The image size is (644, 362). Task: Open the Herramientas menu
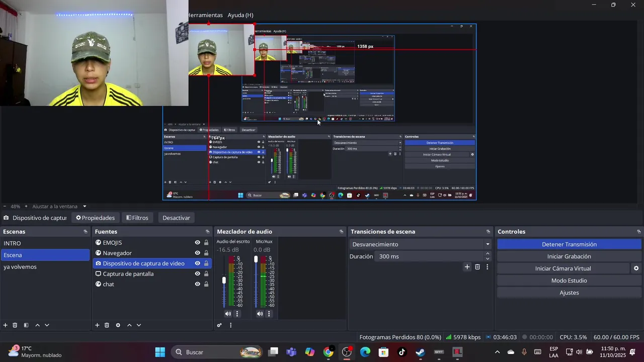click(x=205, y=15)
